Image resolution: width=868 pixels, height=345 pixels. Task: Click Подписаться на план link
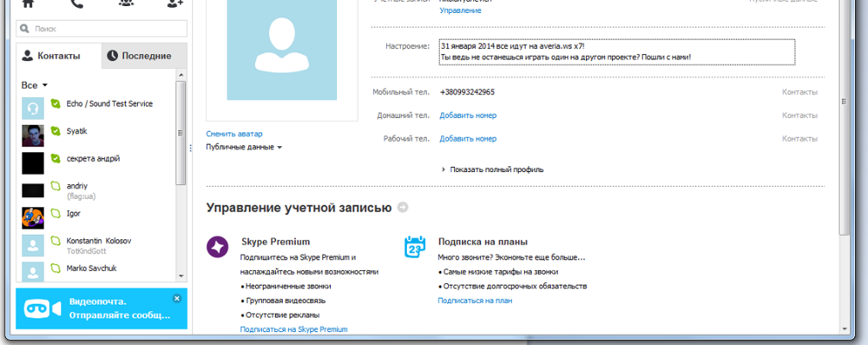click(x=475, y=301)
